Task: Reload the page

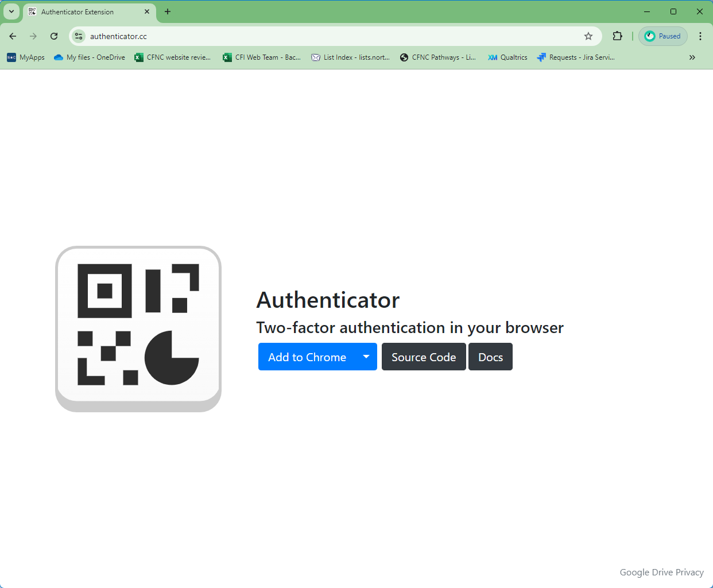Action: (x=54, y=36)
